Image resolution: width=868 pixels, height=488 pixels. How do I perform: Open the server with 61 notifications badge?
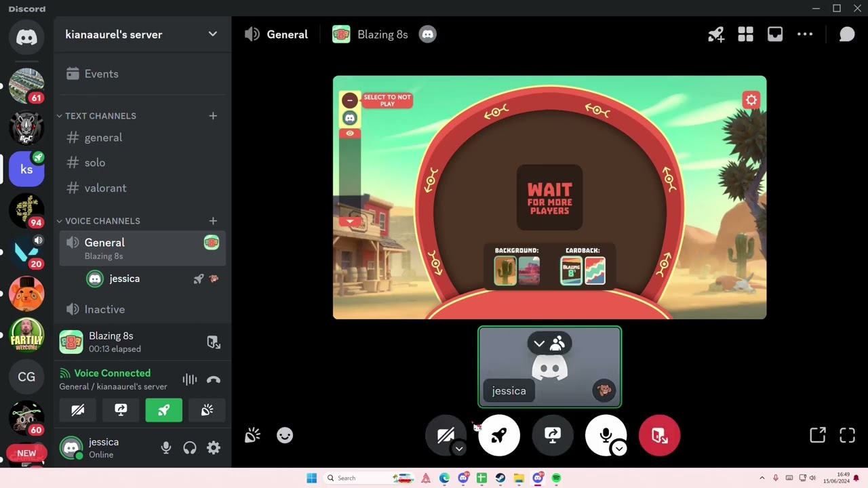(26, 85)
